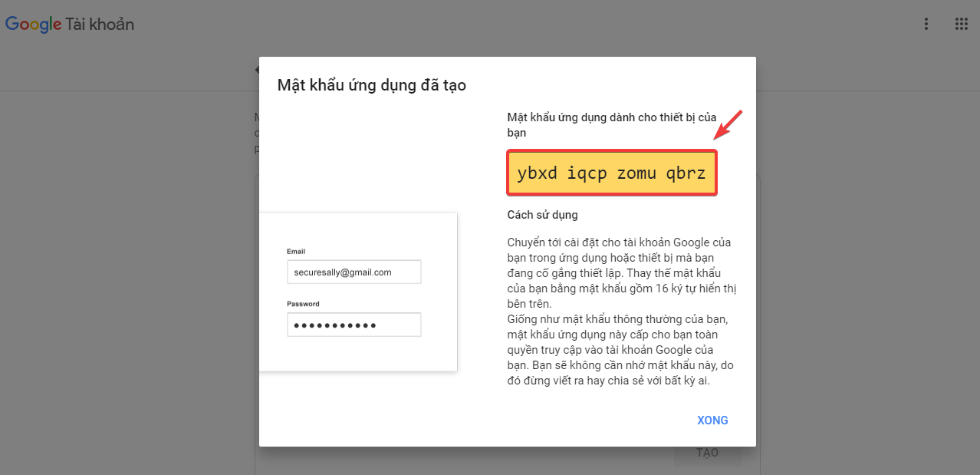Image resolution: width=980 pixels, height=475 pixels.
Task: Click the "Email" label in the illustration
Action: 296,252
